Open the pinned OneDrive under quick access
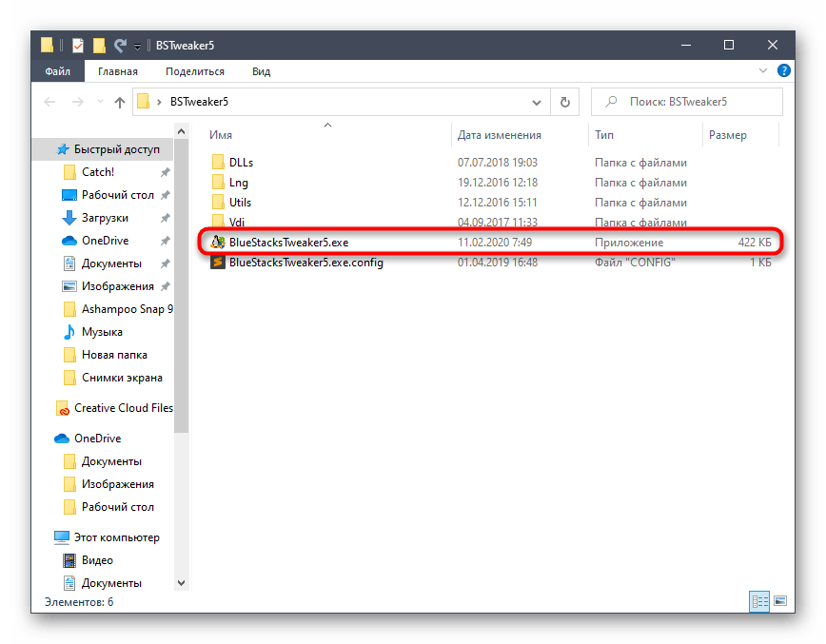Screen dimensions: 826x644 [x=105, y=240]
